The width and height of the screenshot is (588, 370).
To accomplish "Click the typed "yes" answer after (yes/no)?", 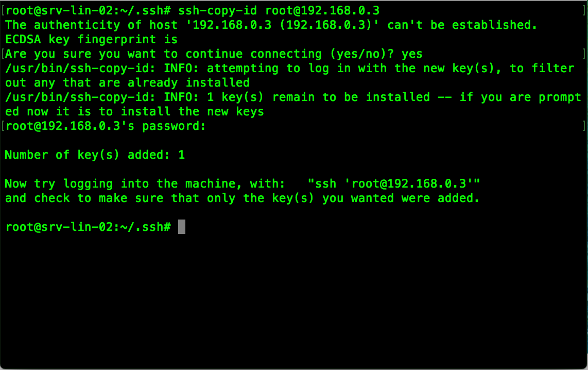I will tap(411, 54).
